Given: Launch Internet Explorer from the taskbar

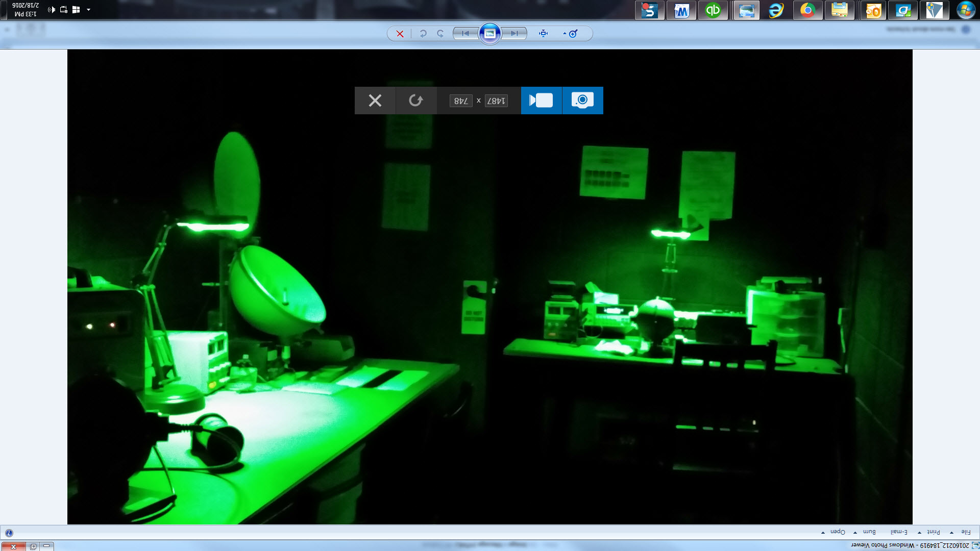Looking at the screenshot, I should (776, 10).
